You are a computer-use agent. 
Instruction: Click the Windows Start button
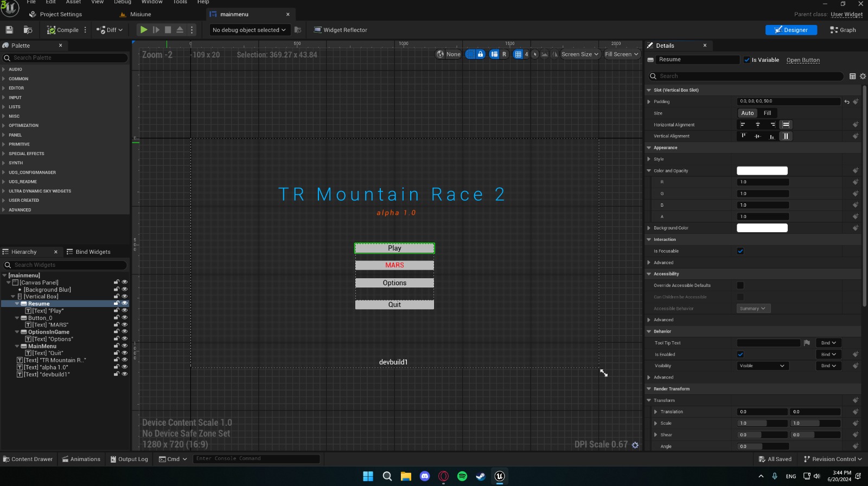tap(368, 476)
